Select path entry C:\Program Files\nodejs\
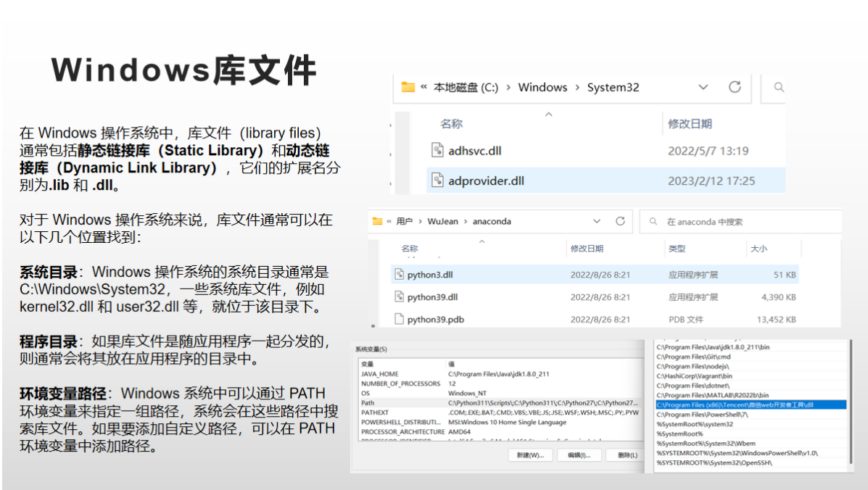Screen dimensions: 868x490 tap(751, 366)
